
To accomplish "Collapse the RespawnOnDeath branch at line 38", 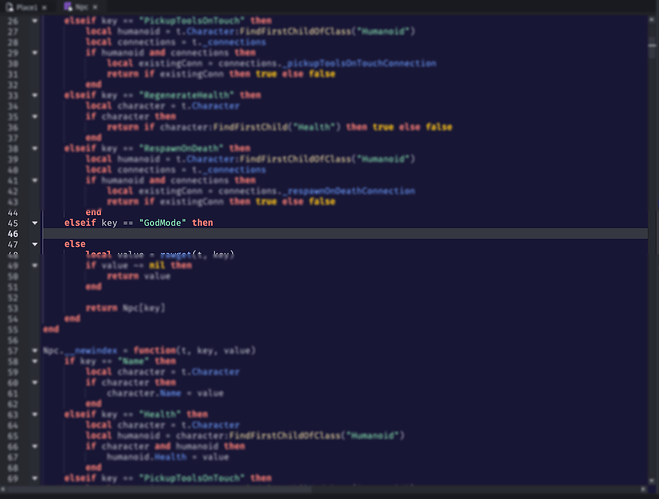I will pos(35,148).
